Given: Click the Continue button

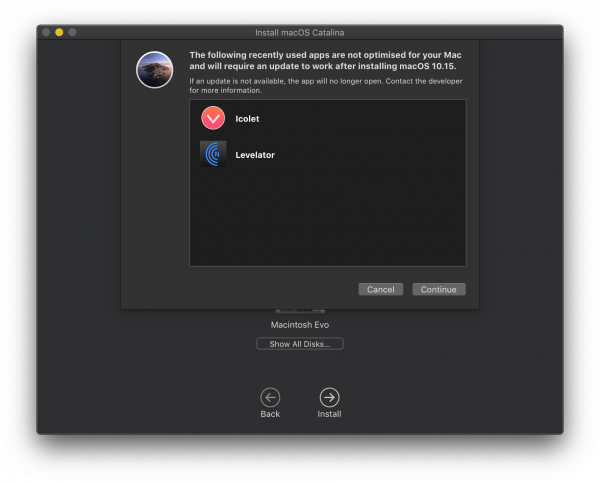Looking at the screenshot, I should point(439,289).
